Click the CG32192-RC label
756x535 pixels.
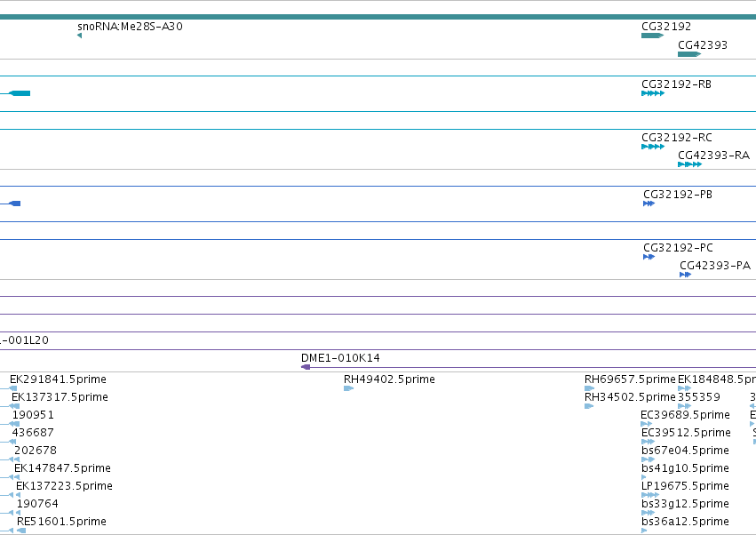point(676,138)
